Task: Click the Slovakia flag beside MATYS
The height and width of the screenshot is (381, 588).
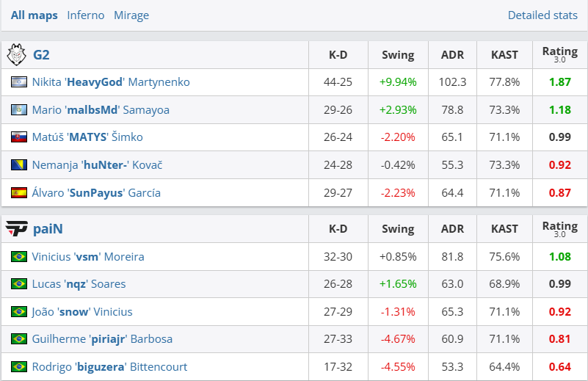Action: [x=19, y=137]
